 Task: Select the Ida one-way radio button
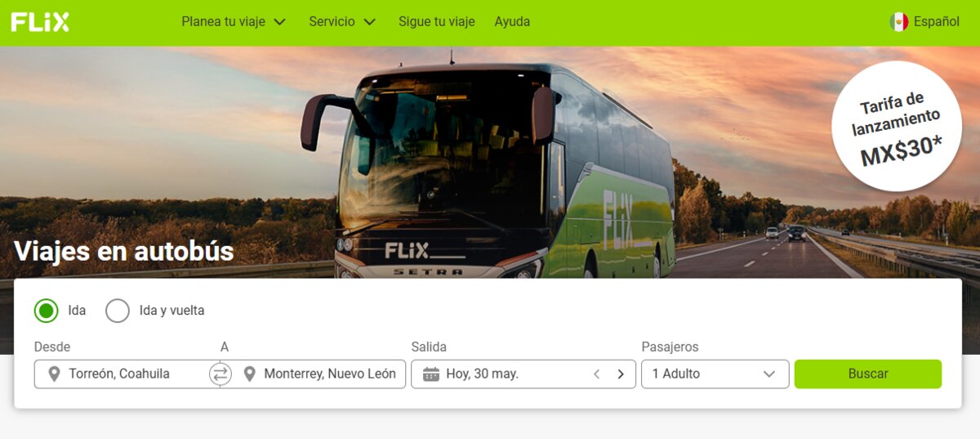click(47, 311)
